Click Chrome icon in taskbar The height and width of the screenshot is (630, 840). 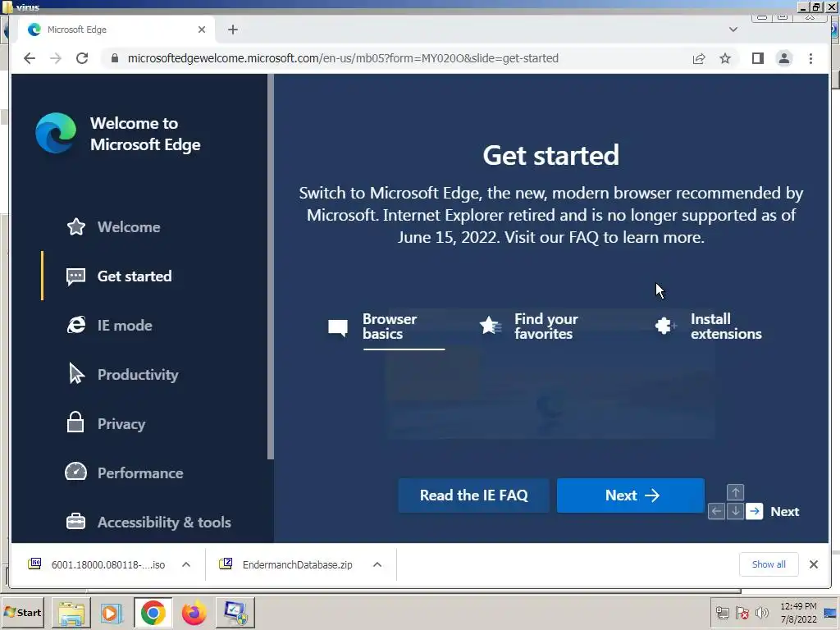pos(153,612)
